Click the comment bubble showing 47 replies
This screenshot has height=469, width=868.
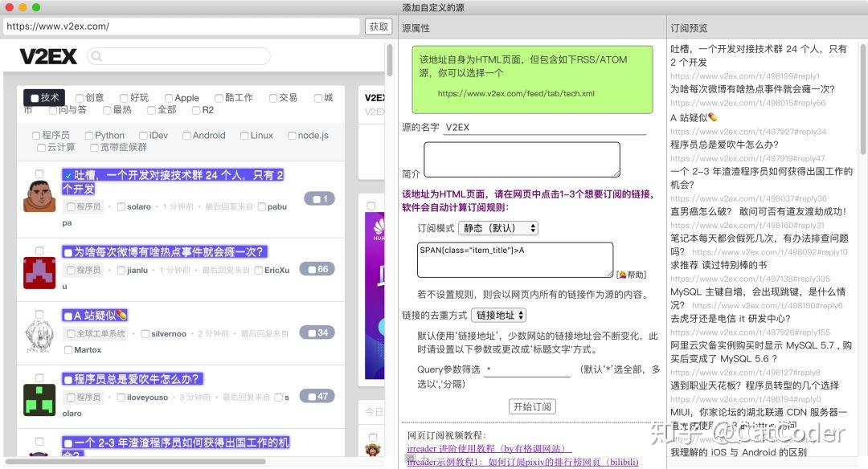tap(317, 395)
